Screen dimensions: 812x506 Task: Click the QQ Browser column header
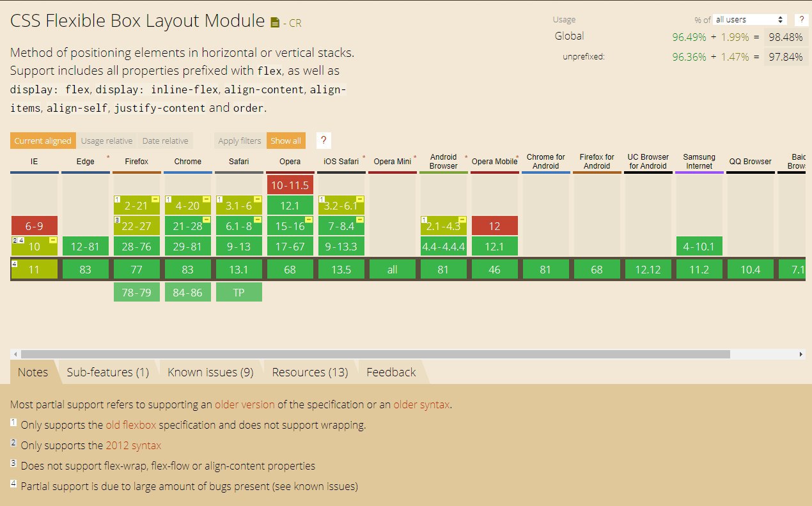click(750, 162)
